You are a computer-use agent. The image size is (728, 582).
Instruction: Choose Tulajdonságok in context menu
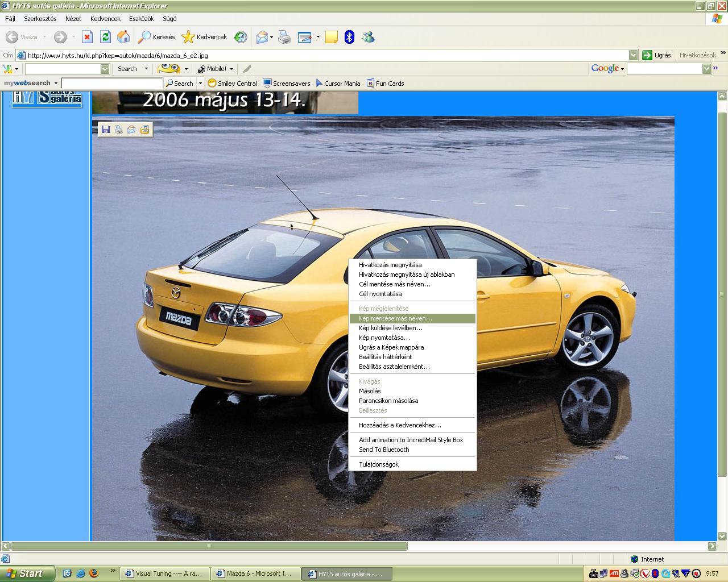coord(412,464)
